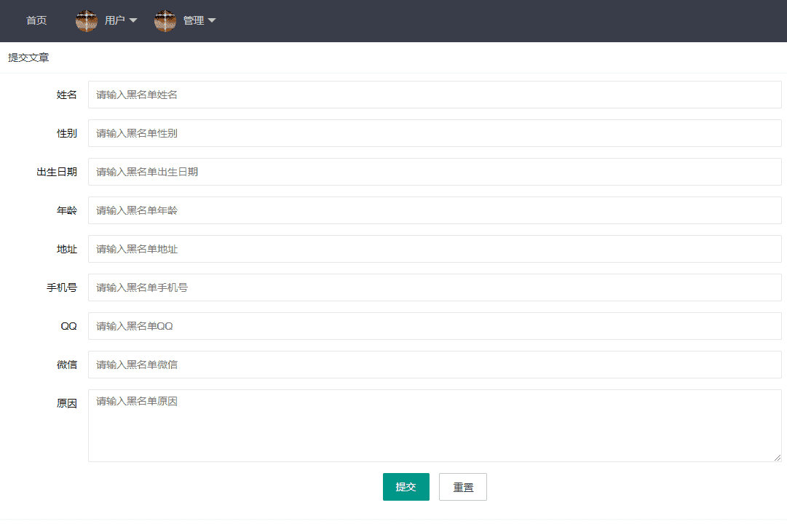Expand the 管理 dropdown arrow
787x532 pixels.
click(x=212, y=20)
